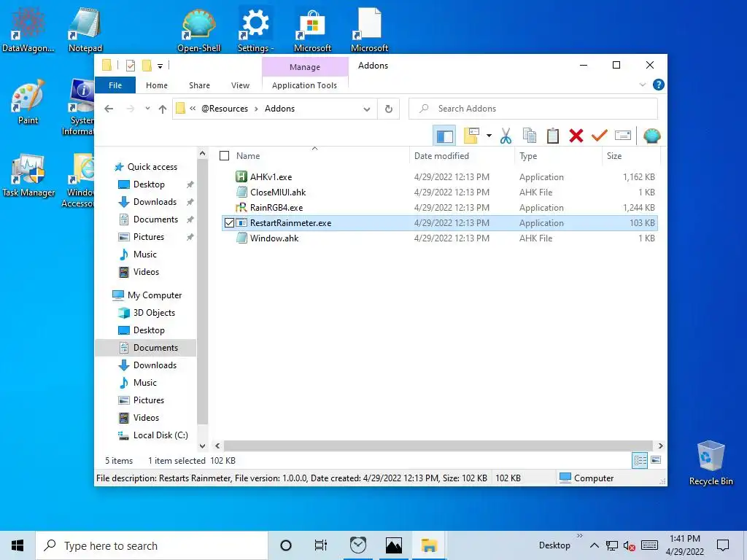Image resolution: width=747 pixels, height=560 pixels.
Task: Toggle the select all items checkbox
Action: click(x=225, y=156)
